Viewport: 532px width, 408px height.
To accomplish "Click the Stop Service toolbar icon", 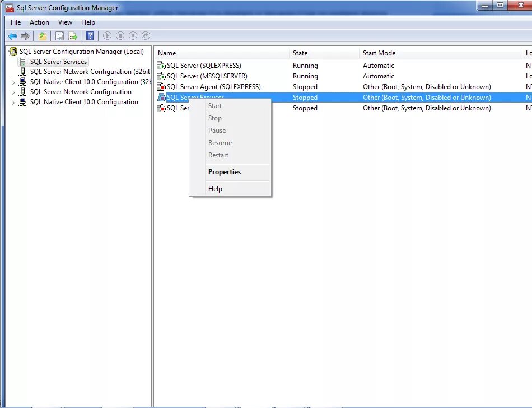I will click(x=133, y=36).
